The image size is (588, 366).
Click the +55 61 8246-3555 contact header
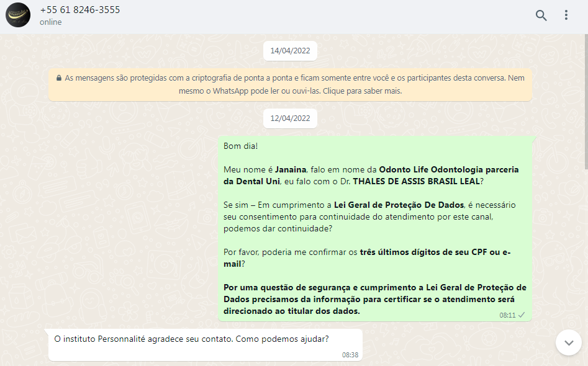point(80,10)
